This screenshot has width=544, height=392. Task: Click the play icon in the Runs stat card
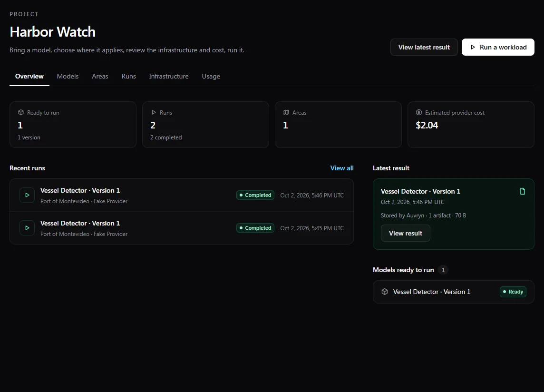154,112
